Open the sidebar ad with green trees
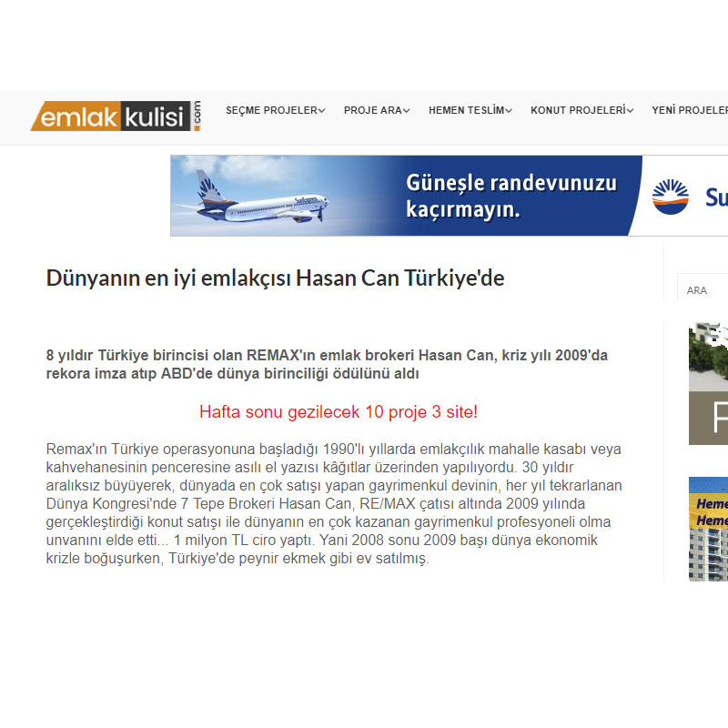Image resolution: width=728 pixels, height=728 pixels. [x=709, y=383]
